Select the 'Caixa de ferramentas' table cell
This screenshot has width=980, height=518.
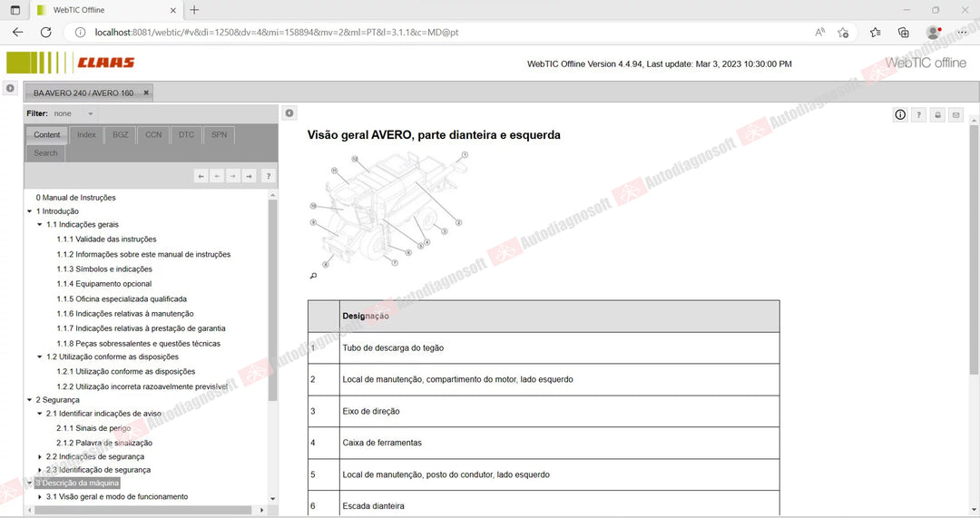click(x=559, y=443)
